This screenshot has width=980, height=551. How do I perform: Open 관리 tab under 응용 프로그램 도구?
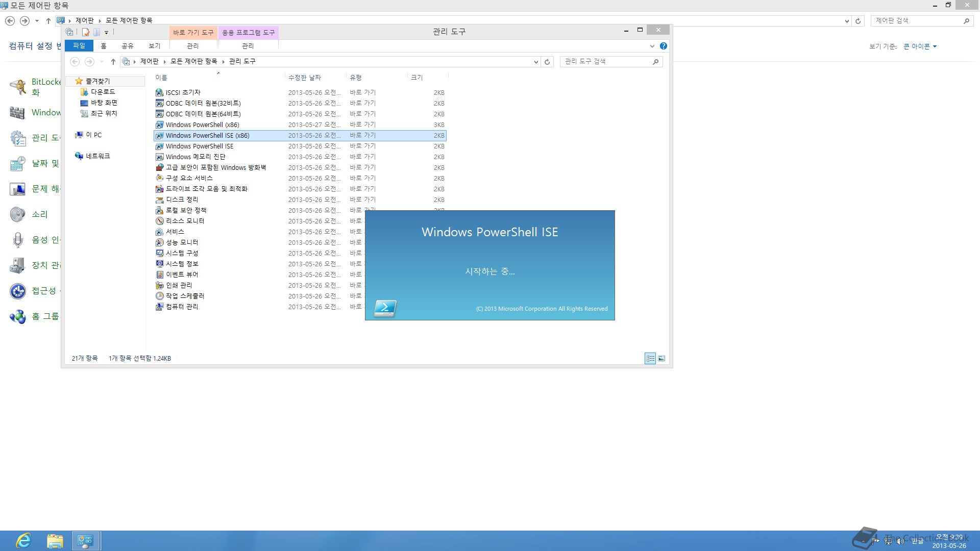point(248,46)
